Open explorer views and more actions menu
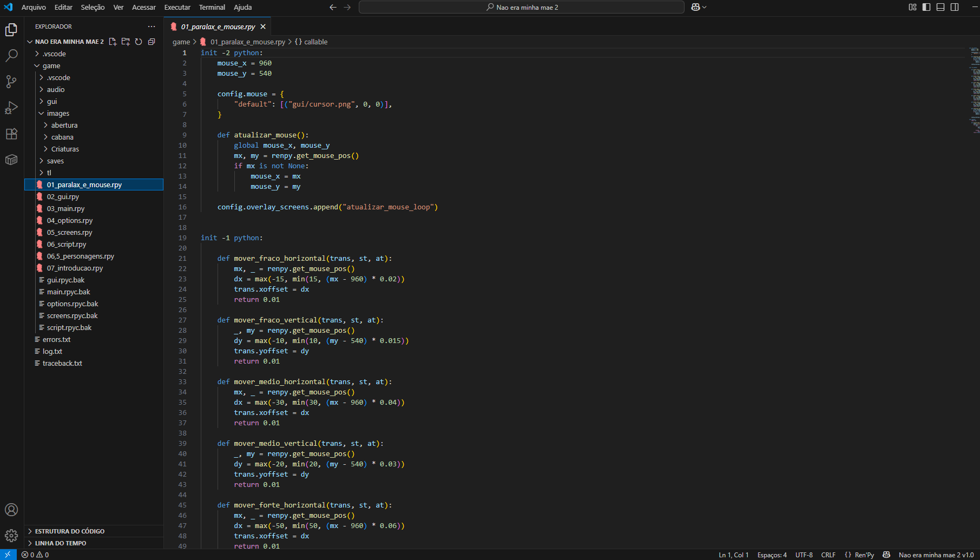This screenshot has width=980, height=560. [152, 27]
